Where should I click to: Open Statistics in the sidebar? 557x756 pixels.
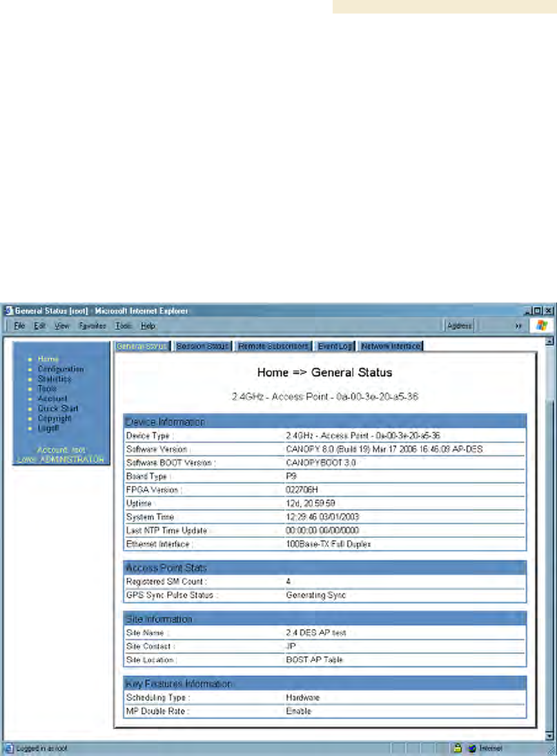(x=54, y=379)
